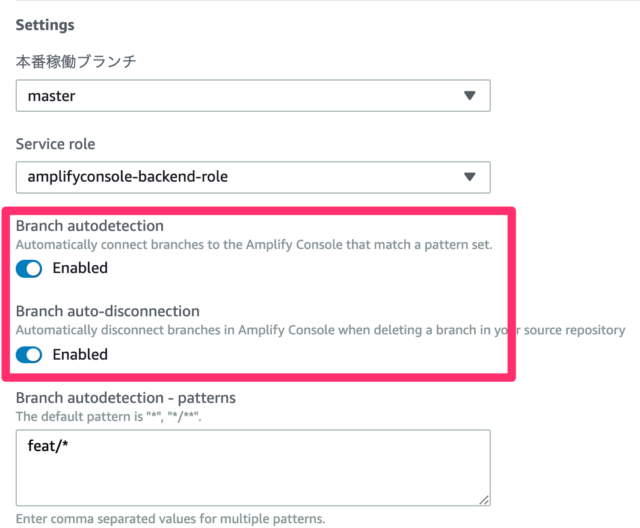Click the Enabled label under Branch autodetection
Viewport: 640px width, 528px height.
coord(80,268)
